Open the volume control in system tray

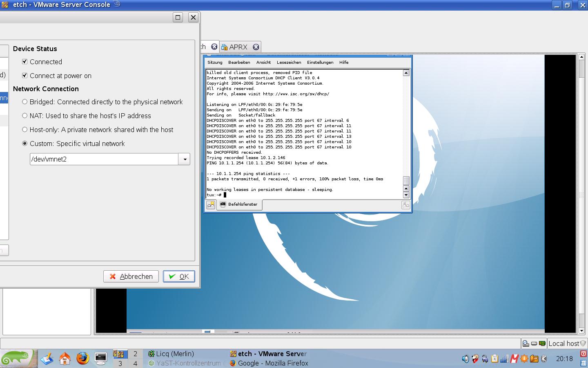click(465, 359)
